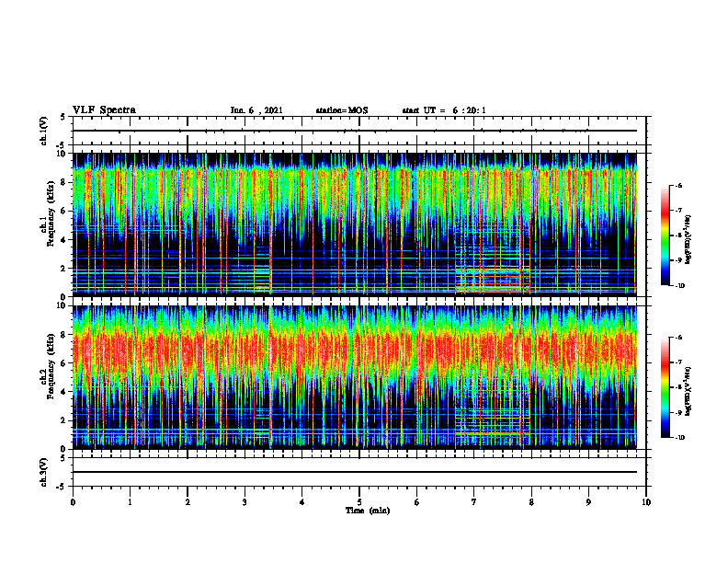Click the "8" kHz tick on ch.1 spectrogram

[x=64, y=182]
